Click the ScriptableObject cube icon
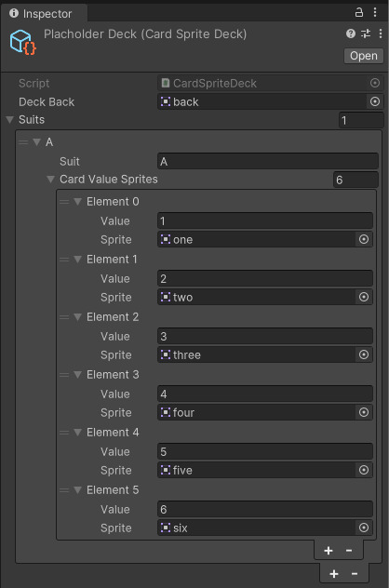This screenshot has height=588, width=389. point(23,42)
